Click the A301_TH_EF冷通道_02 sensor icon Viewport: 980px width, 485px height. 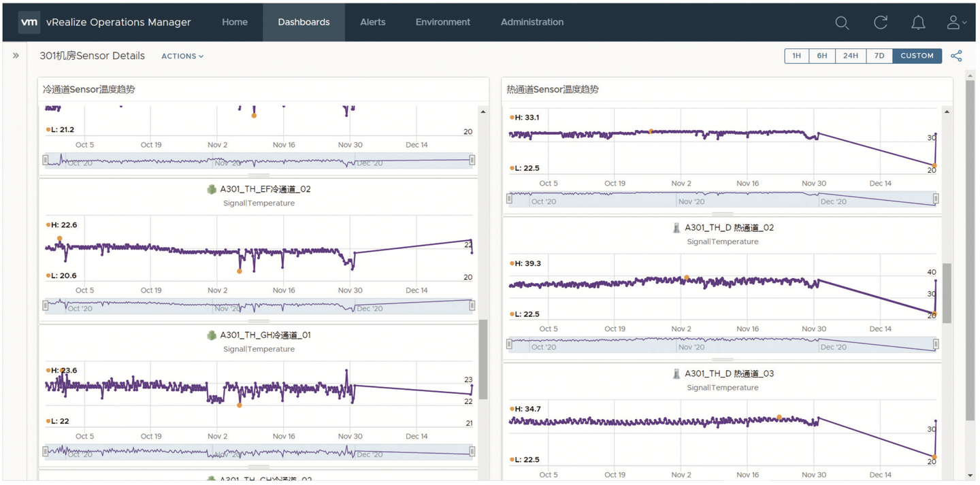(212, 189)
